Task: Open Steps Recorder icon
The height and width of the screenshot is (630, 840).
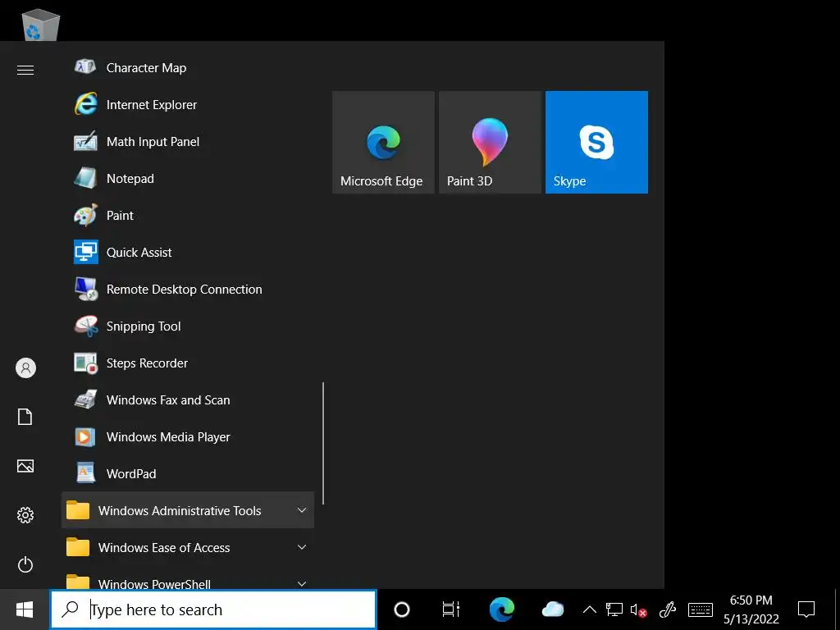Action: pyautogui.click(x=85, y=363)
